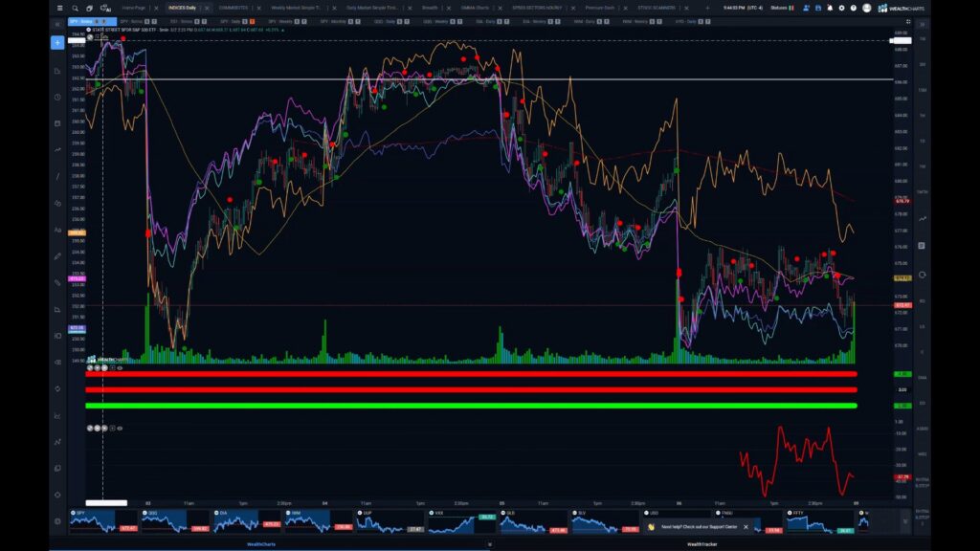Click the camera snapshot icon in the top toolbar
980x551 pixels.
click(89, 8)
